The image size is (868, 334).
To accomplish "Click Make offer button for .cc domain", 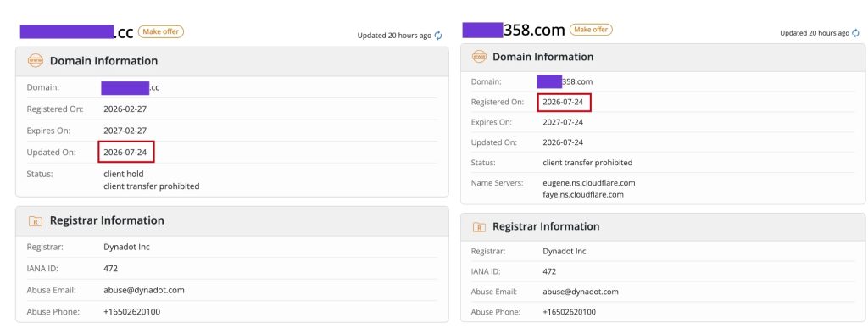I will point(160,31).
